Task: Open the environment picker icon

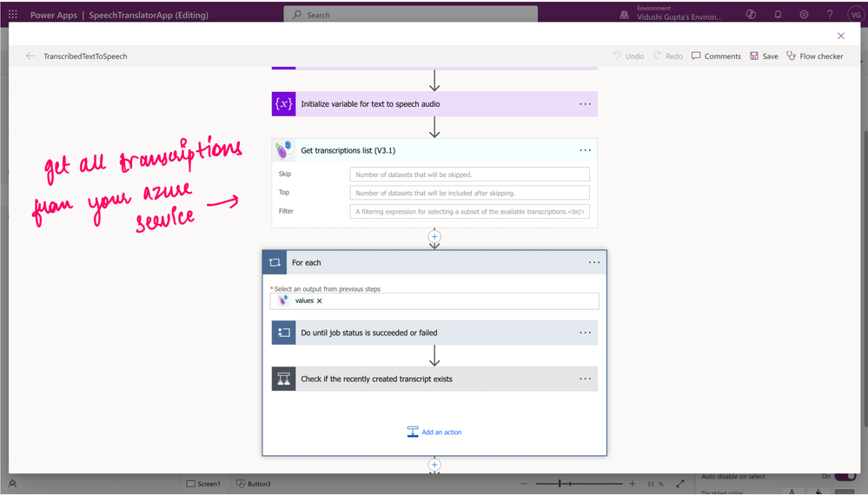Action: coord(625,15)
